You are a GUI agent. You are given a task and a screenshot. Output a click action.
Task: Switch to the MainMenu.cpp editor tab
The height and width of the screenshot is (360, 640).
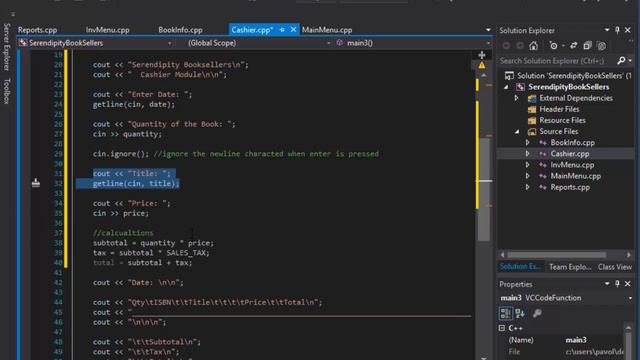point(327,30)
